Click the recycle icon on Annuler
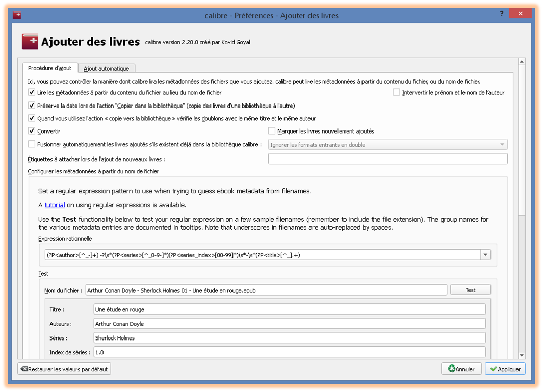This screenshot has height=392, width=543. (x=451, y=369)
